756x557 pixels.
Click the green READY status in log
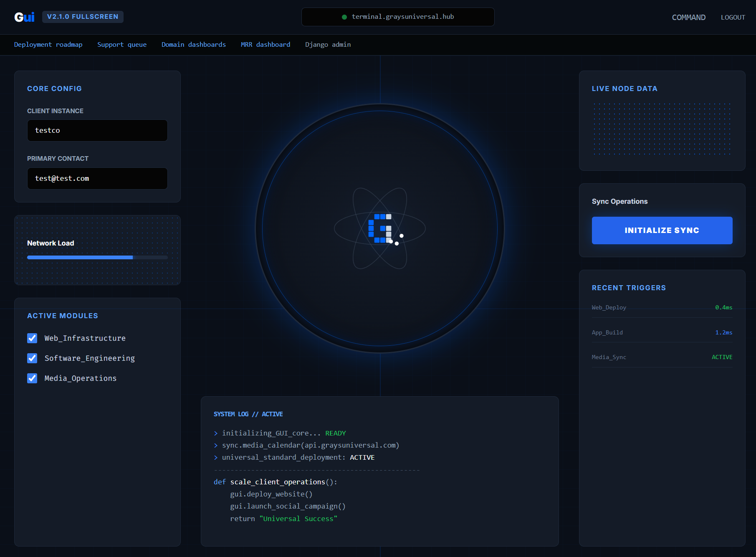(x=336, y=433)
